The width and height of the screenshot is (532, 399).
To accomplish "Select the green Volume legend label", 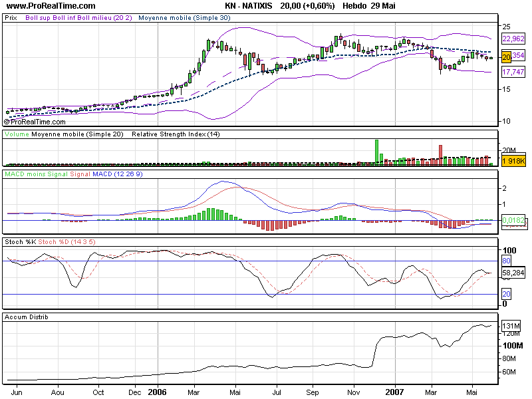I will pyautogui.click(x=17, y=134).
